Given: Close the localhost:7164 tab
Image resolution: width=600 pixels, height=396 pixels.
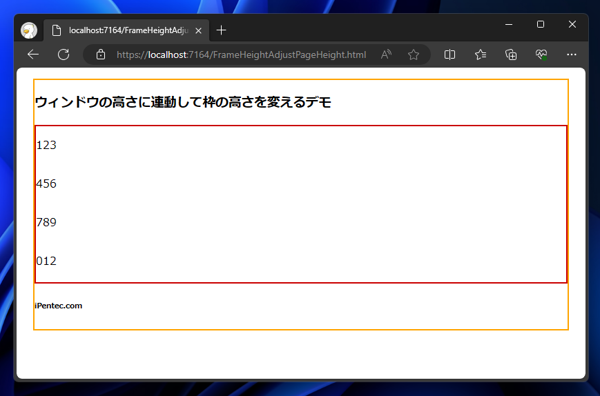Looking at the screenshot, I should tap(198, 31).
